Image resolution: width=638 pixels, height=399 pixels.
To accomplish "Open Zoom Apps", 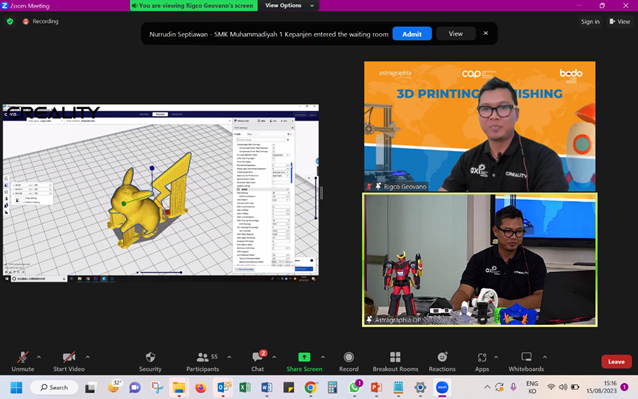I will (x=482, y=362).
